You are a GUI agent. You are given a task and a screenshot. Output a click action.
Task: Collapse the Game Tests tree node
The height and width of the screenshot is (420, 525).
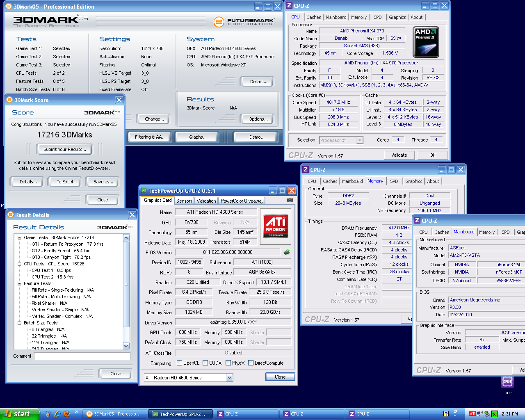click(x=19, y=237)
